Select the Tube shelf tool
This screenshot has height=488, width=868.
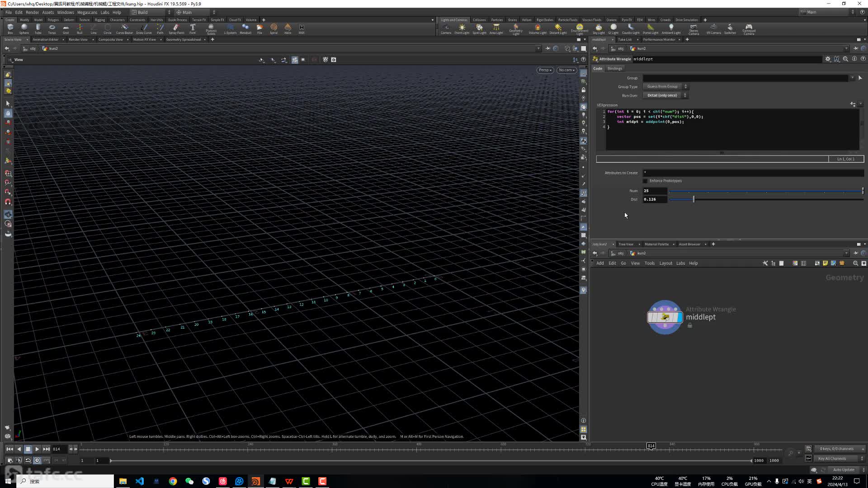(38, 29)
